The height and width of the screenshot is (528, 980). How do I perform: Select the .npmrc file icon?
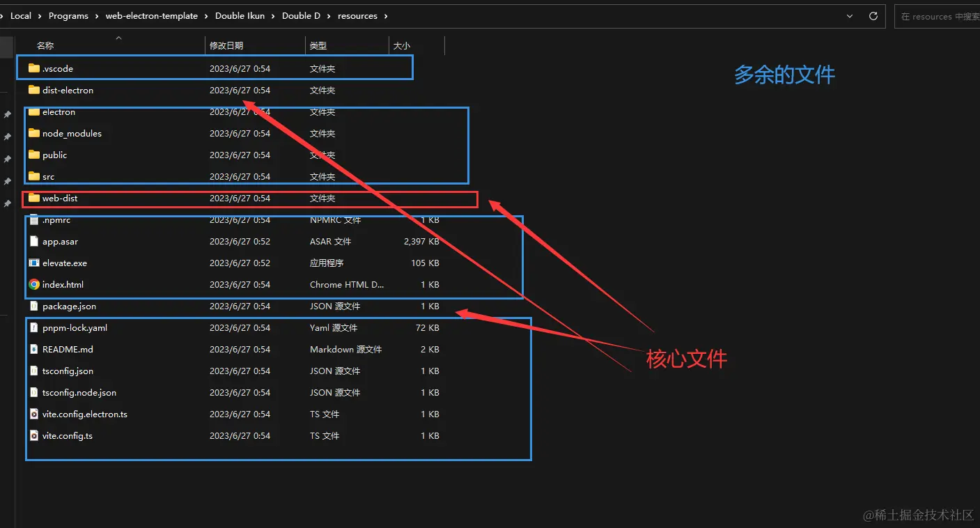point(33,219)
